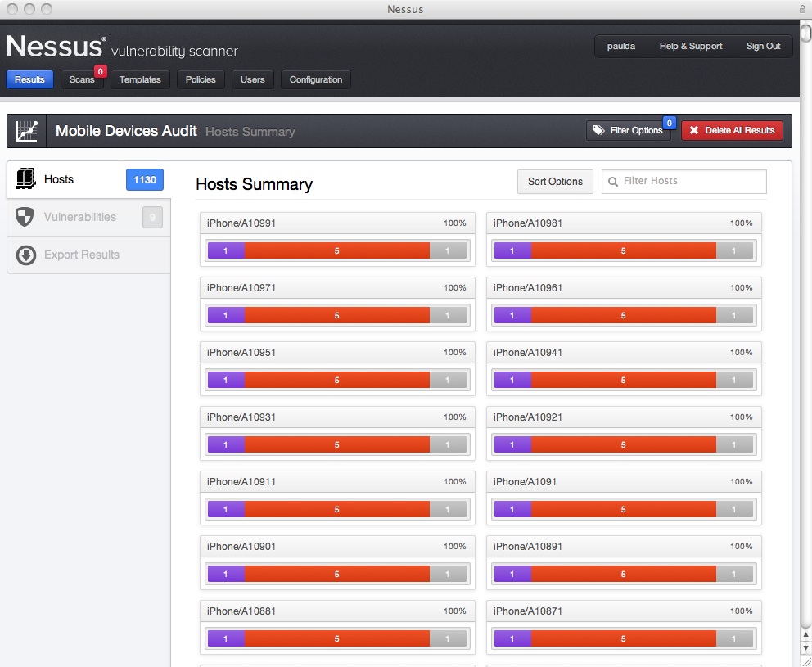Click the magnifying glass in Filter Hosts box

coord(614,181)
